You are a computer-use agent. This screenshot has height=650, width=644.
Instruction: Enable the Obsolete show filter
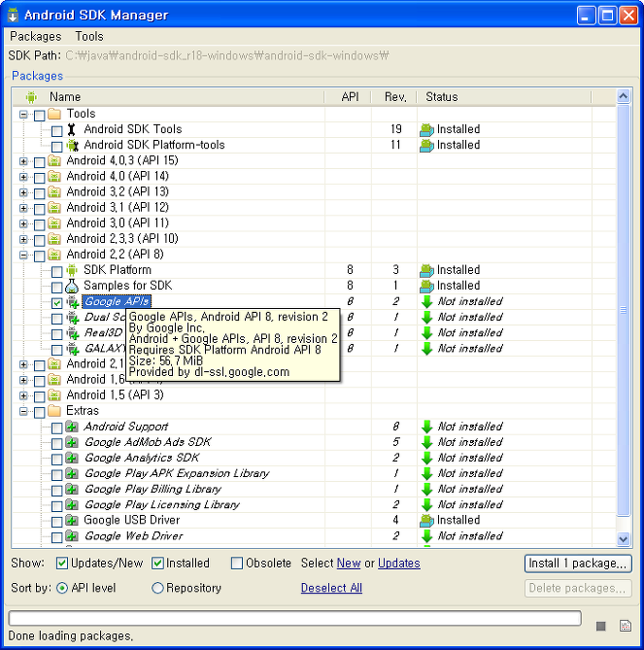(x=237, y=563)
